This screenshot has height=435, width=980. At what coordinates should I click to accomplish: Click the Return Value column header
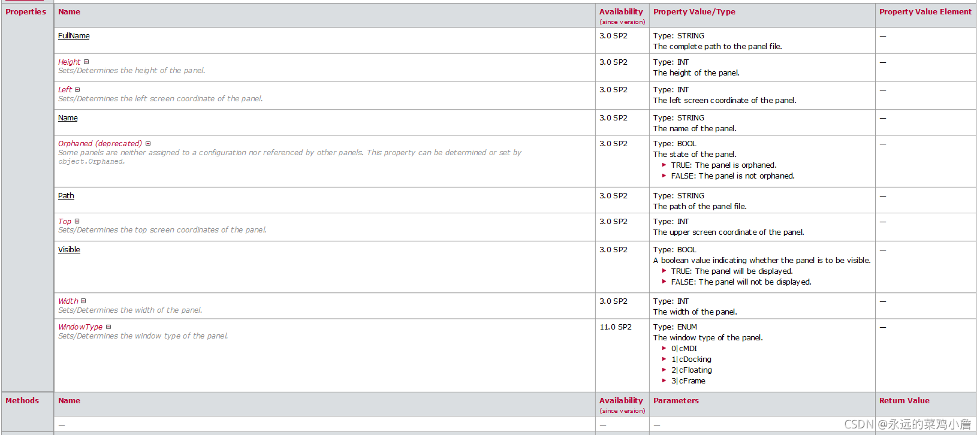tap(904, 401)
